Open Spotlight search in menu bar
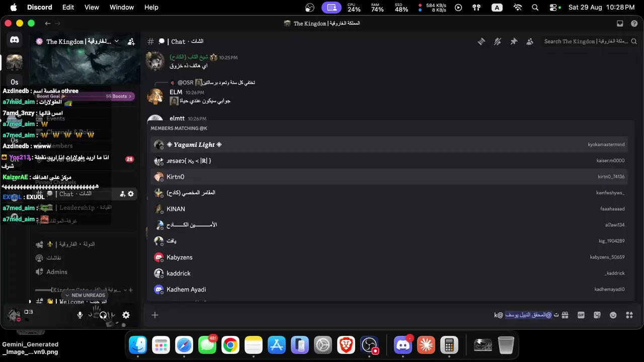The height and width of the screenshot is (362, 644). tap(535, 7)
